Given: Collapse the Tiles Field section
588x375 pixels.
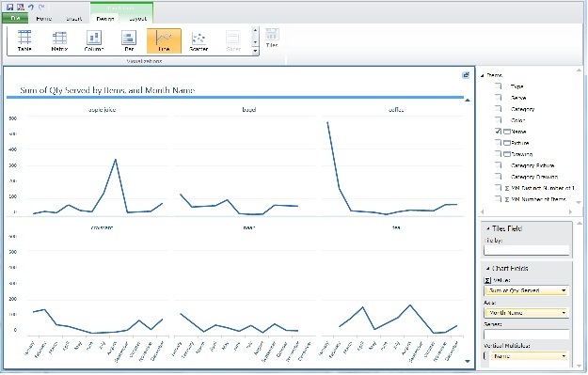Looking at the screenshot, I should [488, 228].
